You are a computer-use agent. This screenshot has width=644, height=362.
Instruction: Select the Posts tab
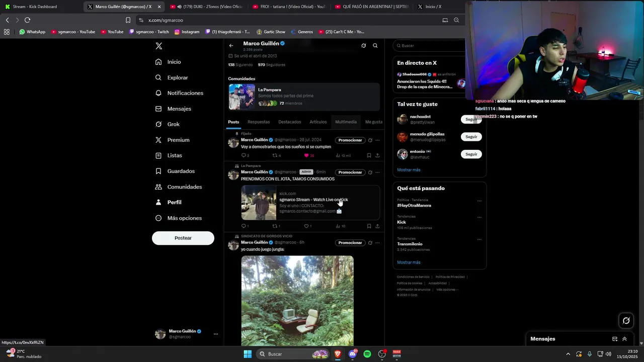[233, 122]
